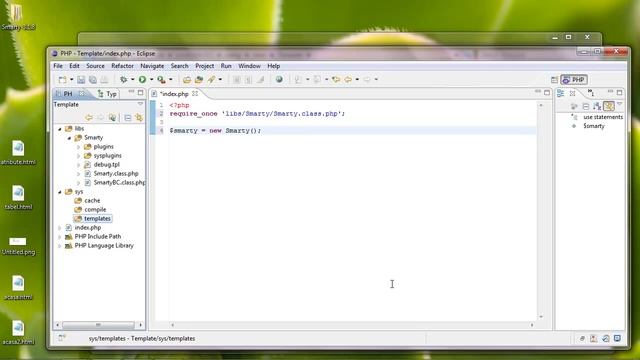
Task: Open the Navigate menu
Action: tap(152, 66)
